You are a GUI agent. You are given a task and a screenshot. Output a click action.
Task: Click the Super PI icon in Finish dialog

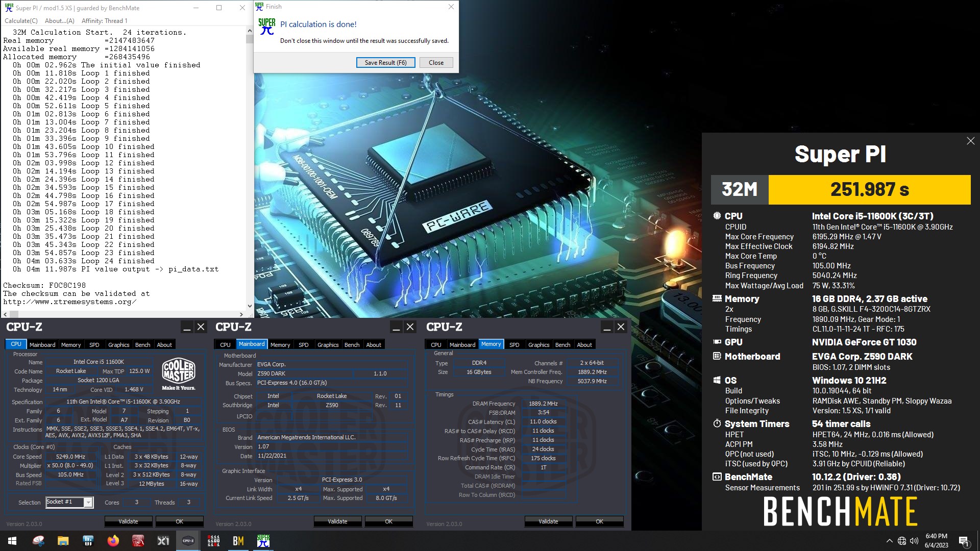pos(266,27)
